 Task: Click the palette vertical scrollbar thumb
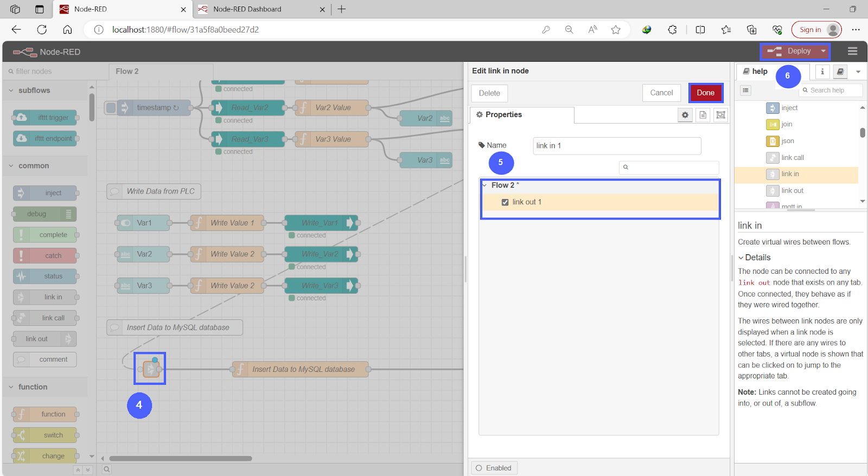92,107
